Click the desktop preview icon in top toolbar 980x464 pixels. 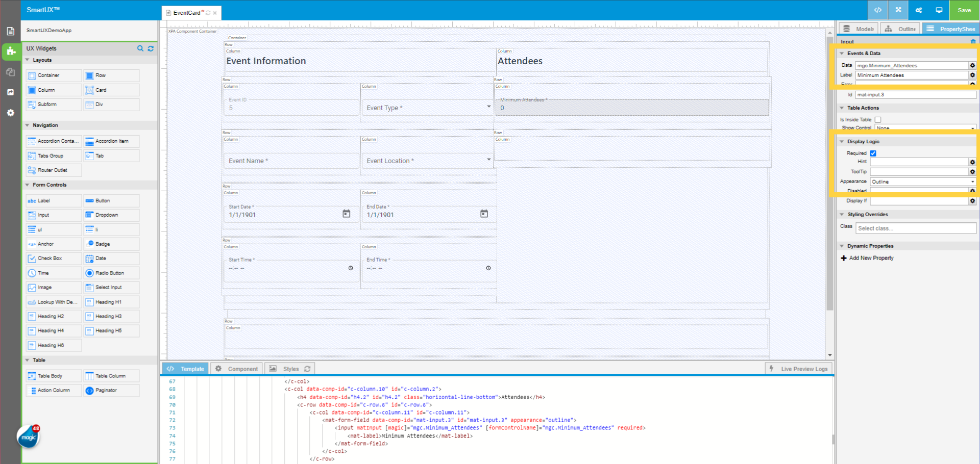pyautogui.click(x=939, y=10)
